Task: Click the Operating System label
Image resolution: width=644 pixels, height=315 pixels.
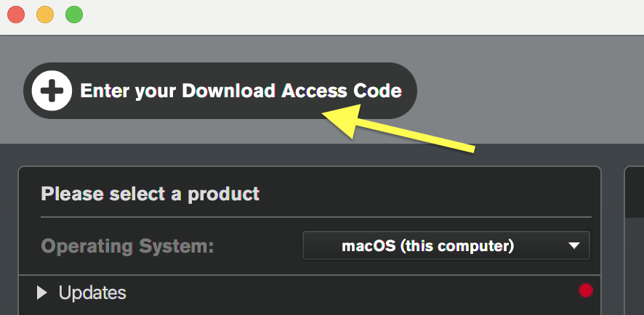Action: (127, 247)
